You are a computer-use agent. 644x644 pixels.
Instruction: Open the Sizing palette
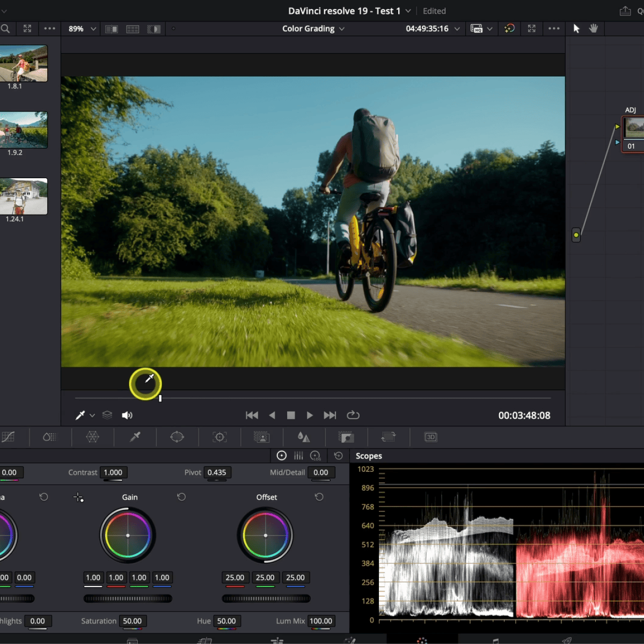388,437
